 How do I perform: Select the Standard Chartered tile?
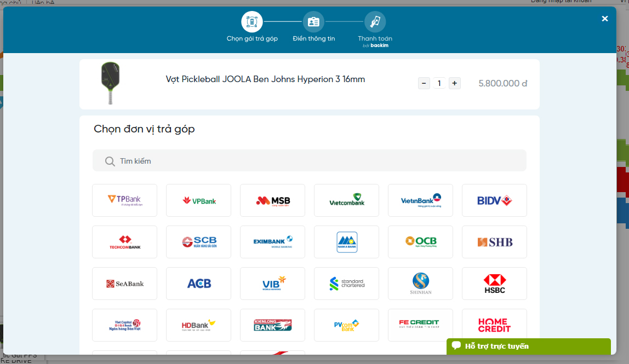coord(347,284)
